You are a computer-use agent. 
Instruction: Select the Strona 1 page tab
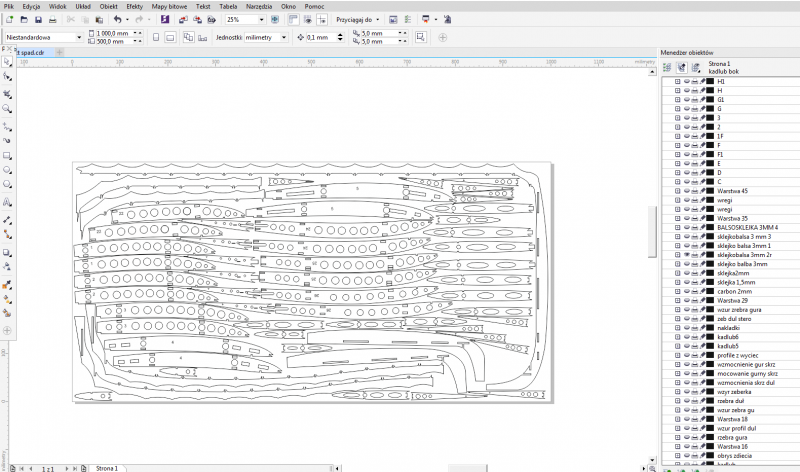click(x=107, y=468)
